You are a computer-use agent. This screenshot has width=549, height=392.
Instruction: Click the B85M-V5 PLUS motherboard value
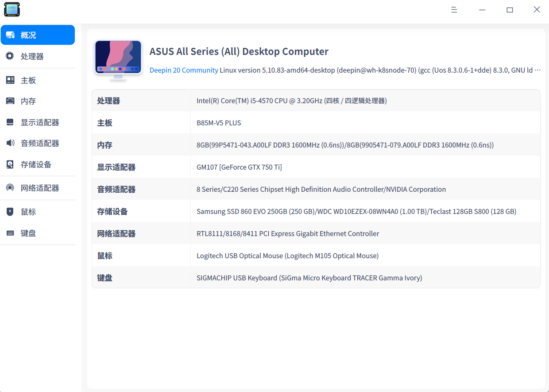pos(219,123)
